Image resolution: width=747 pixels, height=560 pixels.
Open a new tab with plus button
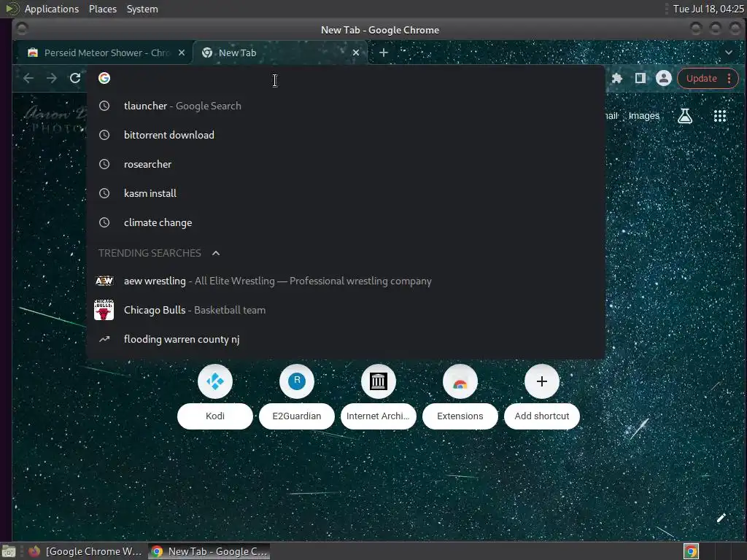pyautogui.click(x=384, y=52)
